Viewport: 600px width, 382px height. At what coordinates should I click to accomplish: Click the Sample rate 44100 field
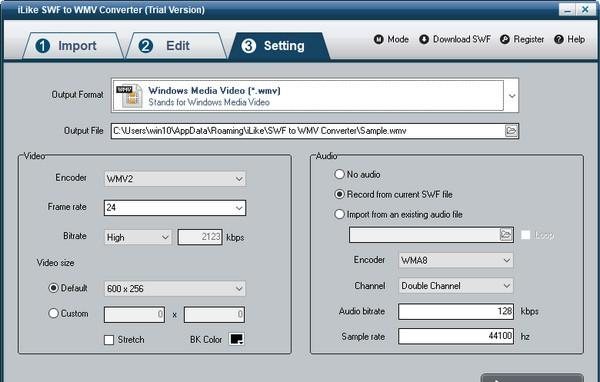(x=456, y=336)
